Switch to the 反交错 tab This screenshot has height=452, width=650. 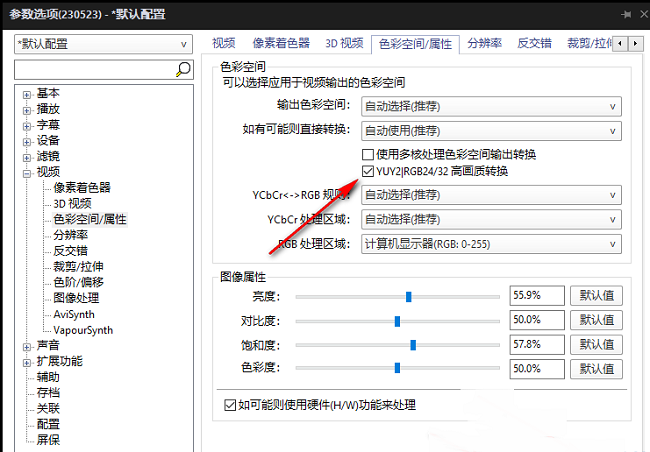click(534, 43)
